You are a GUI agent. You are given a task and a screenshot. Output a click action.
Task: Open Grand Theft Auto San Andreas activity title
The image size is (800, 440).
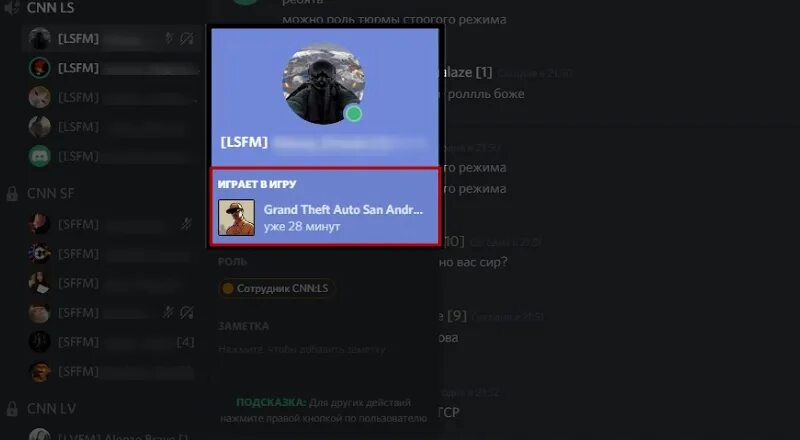click(x=343, y=209)
